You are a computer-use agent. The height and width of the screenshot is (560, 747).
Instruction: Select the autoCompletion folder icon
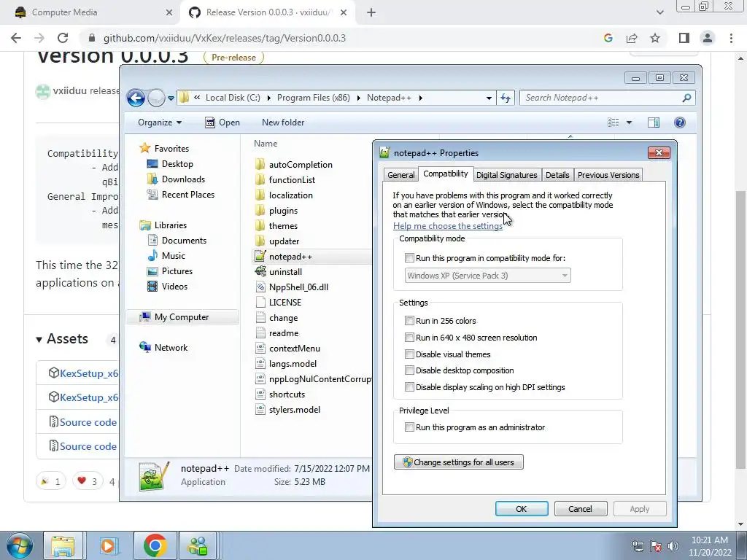click(x=260, y=165)
